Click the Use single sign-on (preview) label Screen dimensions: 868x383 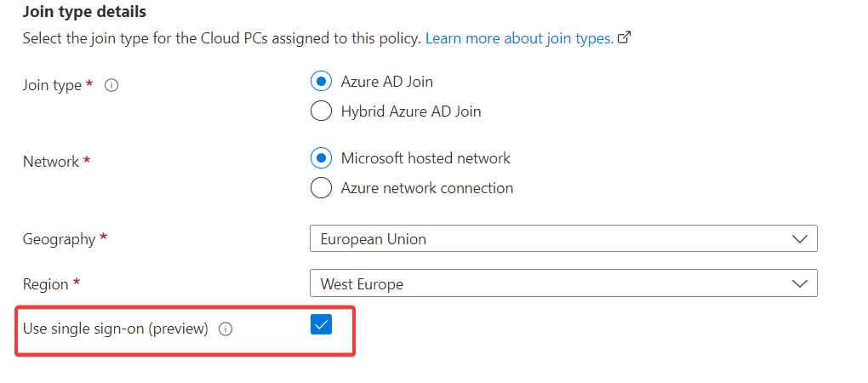click(x=115, y=329)
